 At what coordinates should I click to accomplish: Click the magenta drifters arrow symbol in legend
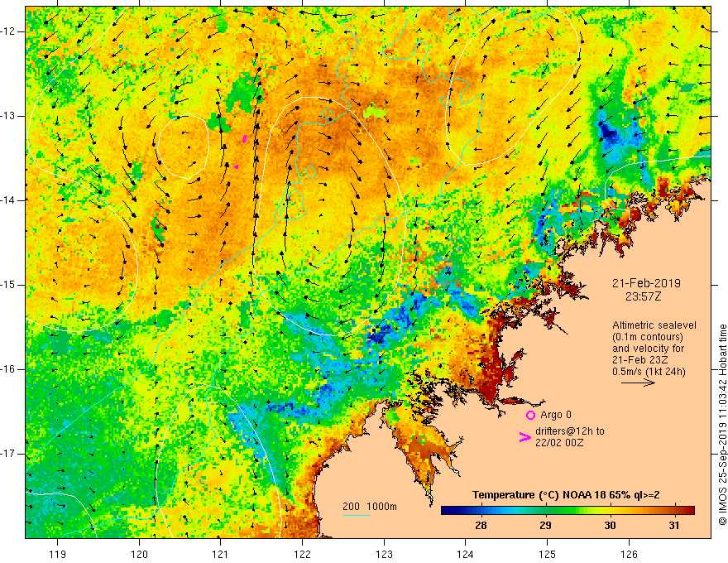point(524,437)
